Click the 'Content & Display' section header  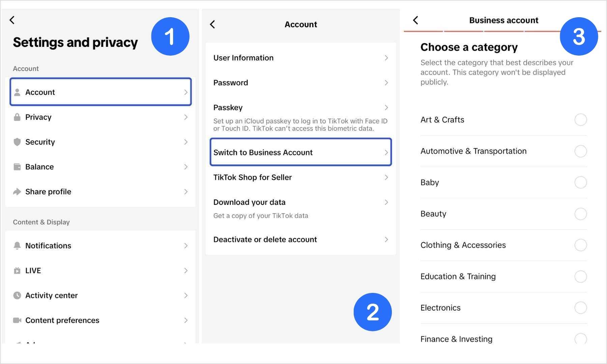pyautogui.click(x=41, y=222)
